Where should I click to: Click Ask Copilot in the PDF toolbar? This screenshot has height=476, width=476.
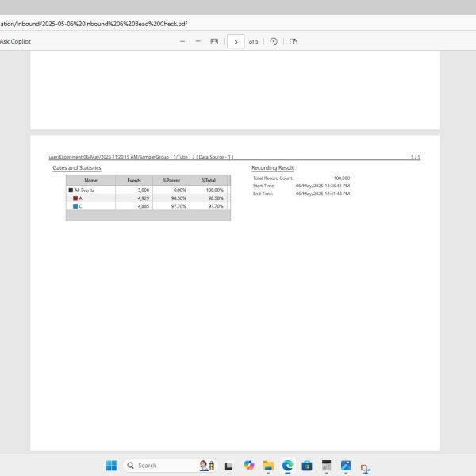pyautogui.click(x=15, y=41)
